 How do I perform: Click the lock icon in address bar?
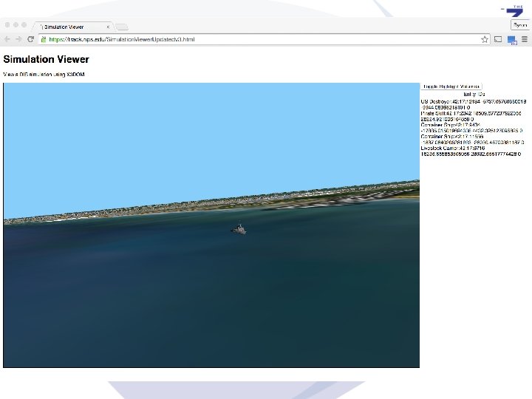click(43, 39)
